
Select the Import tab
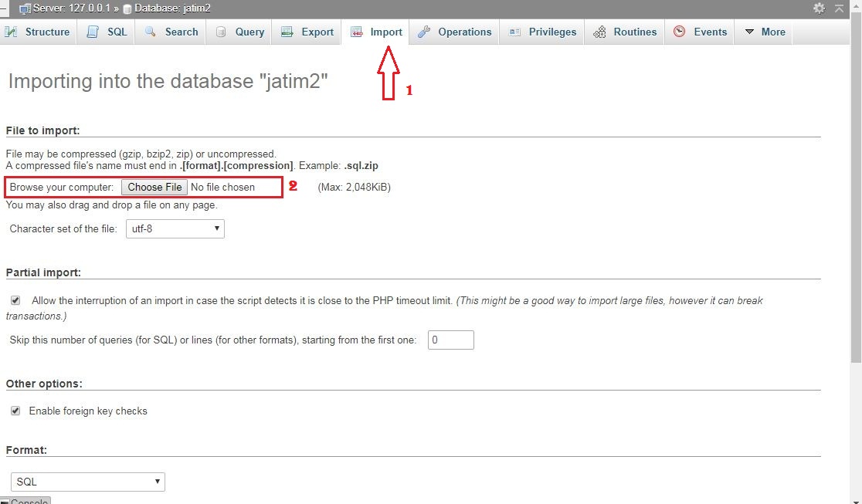pyautogui.click(x=376, y=32)
